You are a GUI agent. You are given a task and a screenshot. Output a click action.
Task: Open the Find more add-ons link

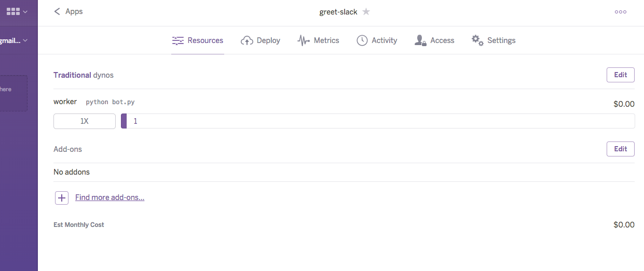109,197
